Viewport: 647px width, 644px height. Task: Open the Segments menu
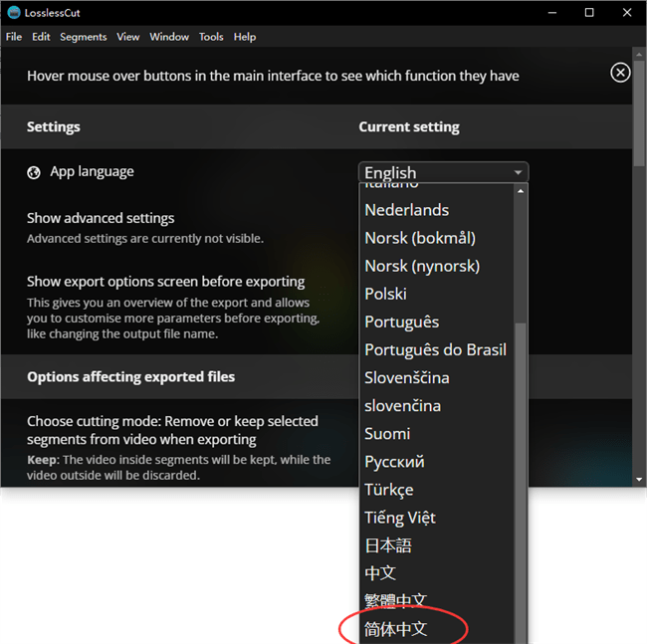83,37
